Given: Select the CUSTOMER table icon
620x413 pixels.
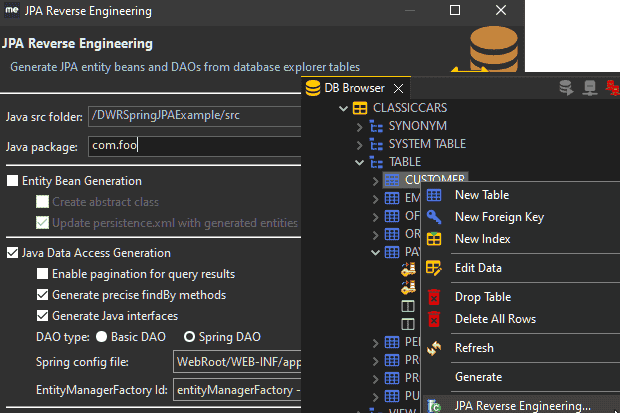Looking at the screenshot, I should 392,180.
